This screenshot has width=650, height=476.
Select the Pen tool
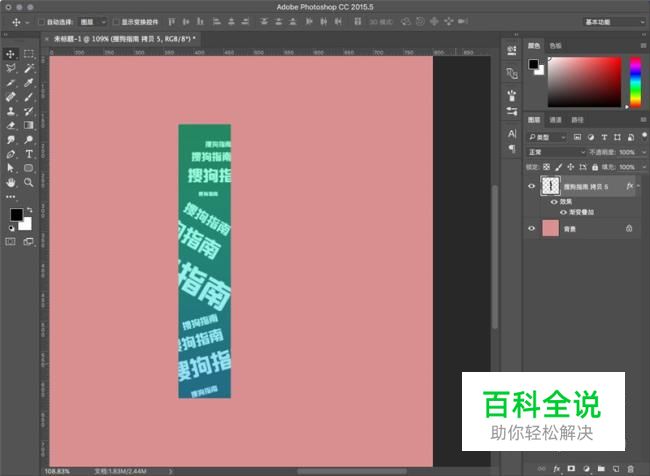pos(10,154)
